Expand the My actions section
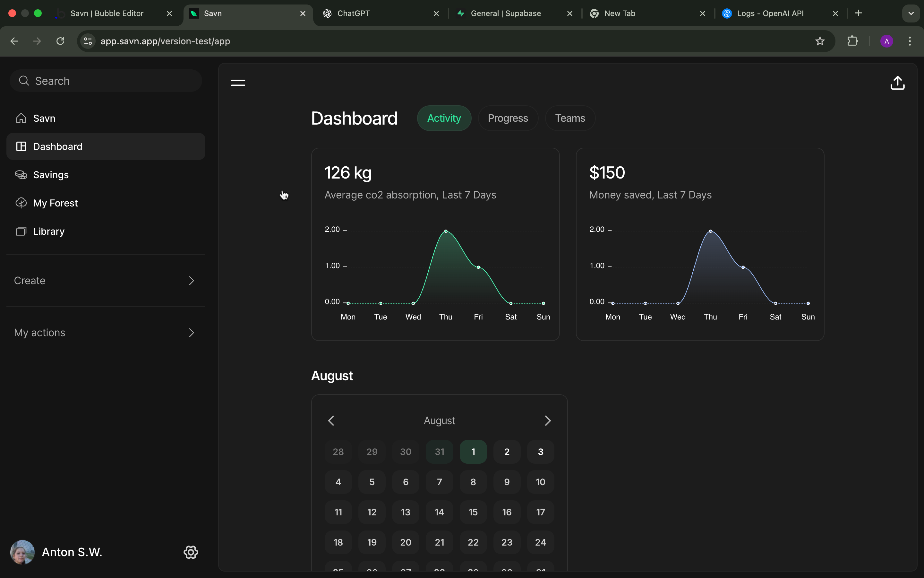924x578 pixels. [x=106, y=333]
